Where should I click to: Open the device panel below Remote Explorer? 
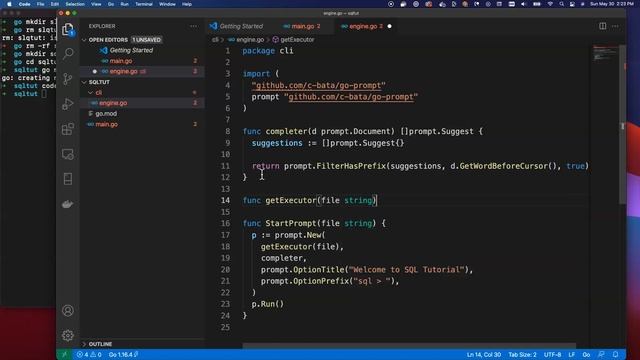68,179
